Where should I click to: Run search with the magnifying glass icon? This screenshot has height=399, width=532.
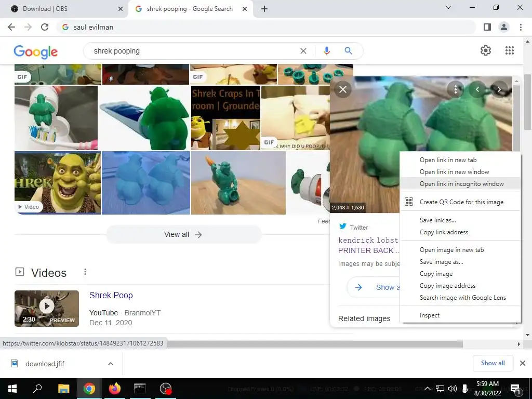coord(348,51)
